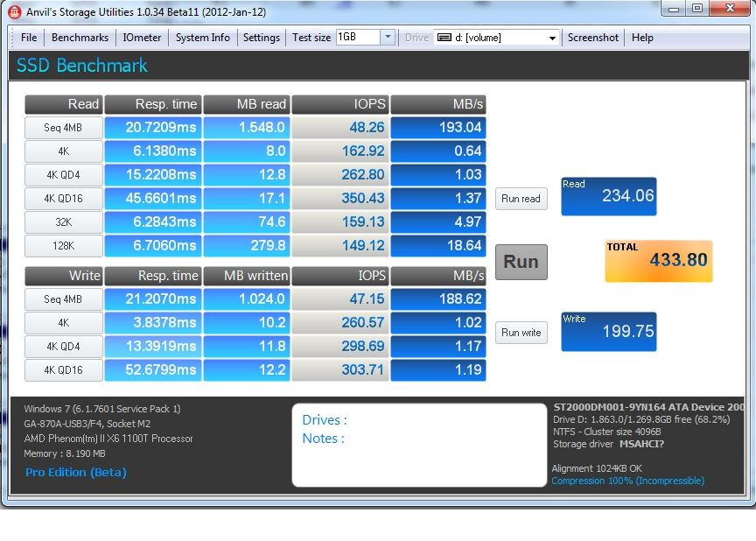Open the Help menu
The height and width of the screenshot is (541, 756).
click(642, 38)
